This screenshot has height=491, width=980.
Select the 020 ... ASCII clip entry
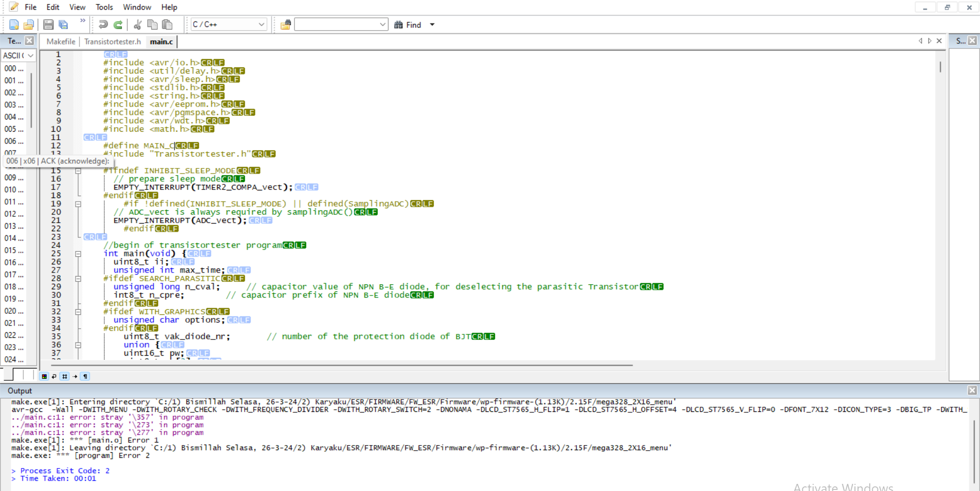(14, 311)
